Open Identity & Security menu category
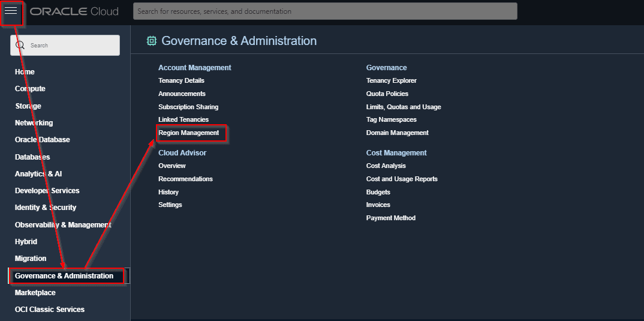644x321 pixels. pyautogui.click(x=46, y=208)
